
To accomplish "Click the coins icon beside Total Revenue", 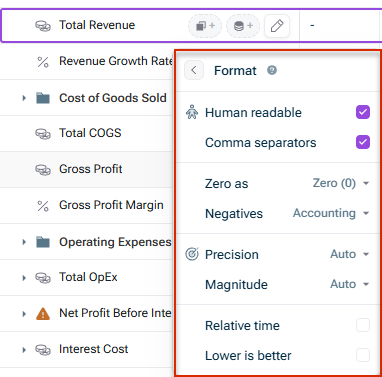I will 43,26.
